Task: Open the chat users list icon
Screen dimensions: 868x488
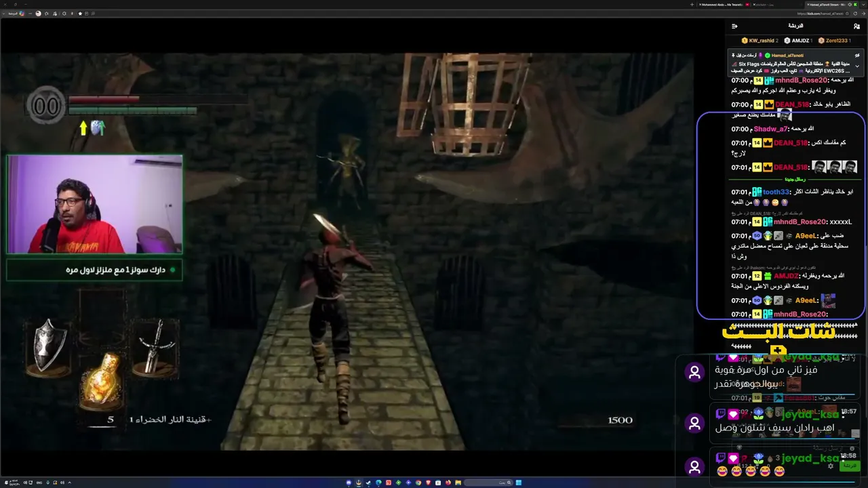Action: pyautogui.click(x=857, y=26)
